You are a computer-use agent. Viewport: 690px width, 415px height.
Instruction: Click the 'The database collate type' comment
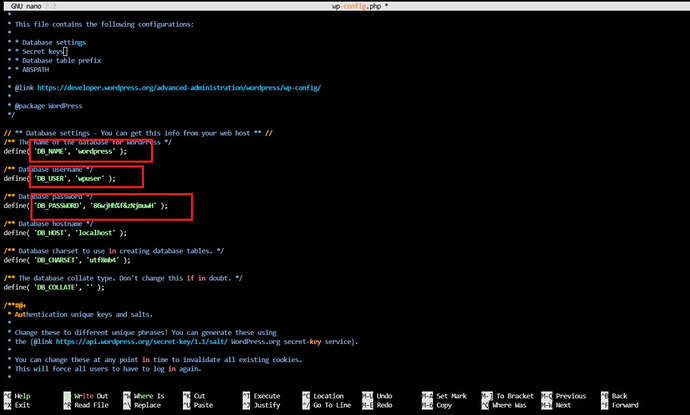click(123, 278)
